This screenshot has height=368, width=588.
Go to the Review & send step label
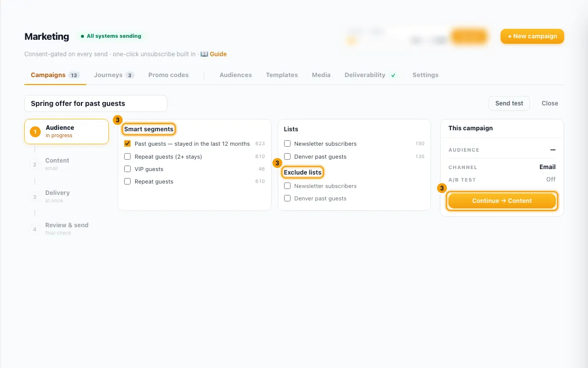[67, 225]
